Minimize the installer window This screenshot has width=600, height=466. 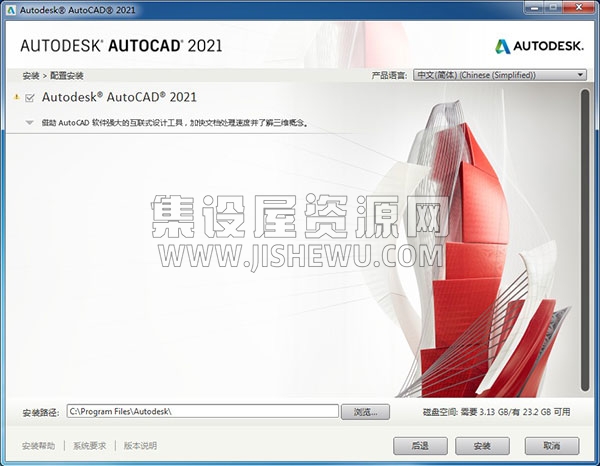click(x=535, y=7)
